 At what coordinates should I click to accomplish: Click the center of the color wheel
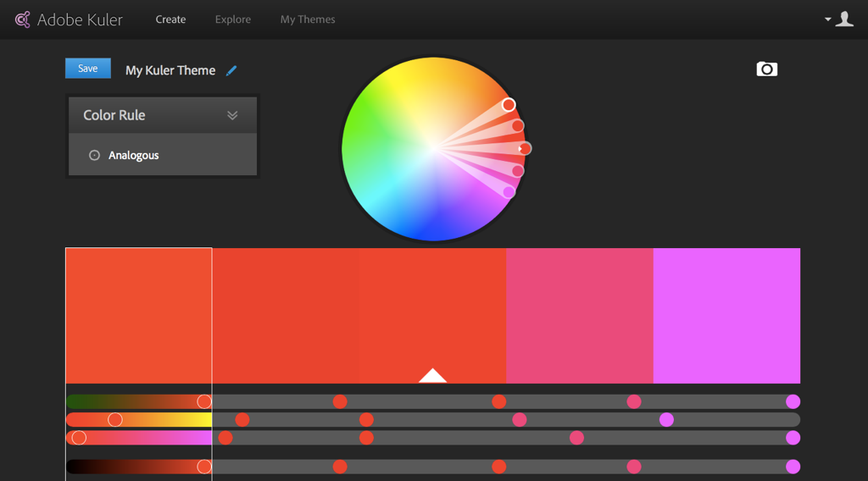(x=433, y=149)
